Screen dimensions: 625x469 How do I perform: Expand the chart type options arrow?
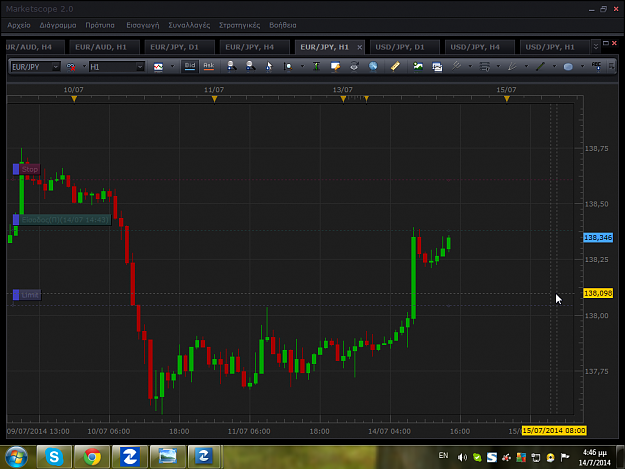[172, 67]
